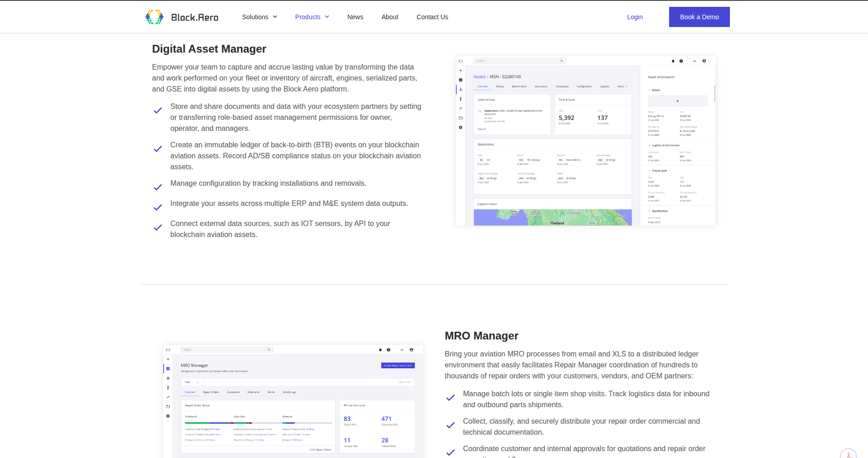Click the Assets breadcrumb in the screenshot
The width and height of the screenshot is (868, 458).
point(479,77)
